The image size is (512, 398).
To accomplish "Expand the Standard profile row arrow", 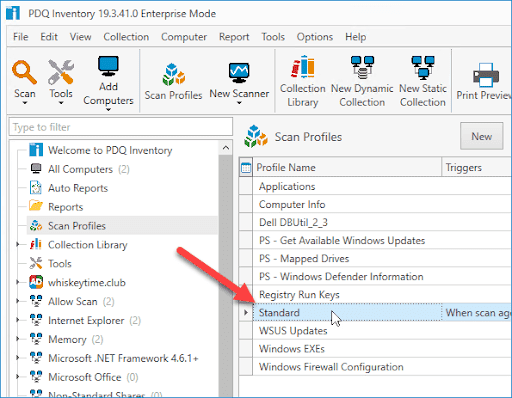I will point(246,313).
